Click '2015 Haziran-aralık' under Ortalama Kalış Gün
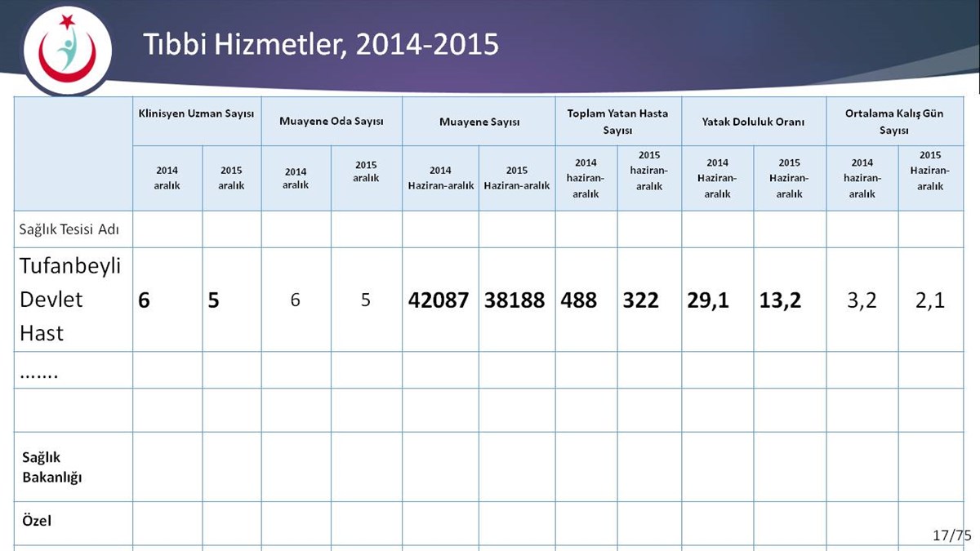980x551 pixels. point(929,171)
